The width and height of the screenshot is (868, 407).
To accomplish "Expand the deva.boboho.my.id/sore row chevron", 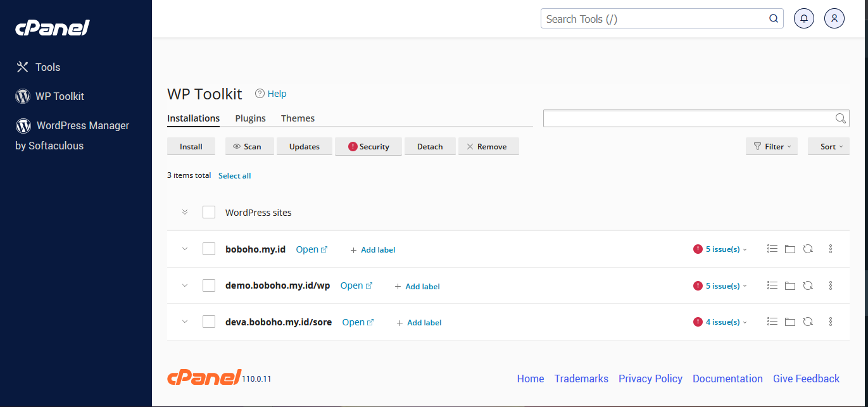I will pyautogui.click(x=185, y=322).
